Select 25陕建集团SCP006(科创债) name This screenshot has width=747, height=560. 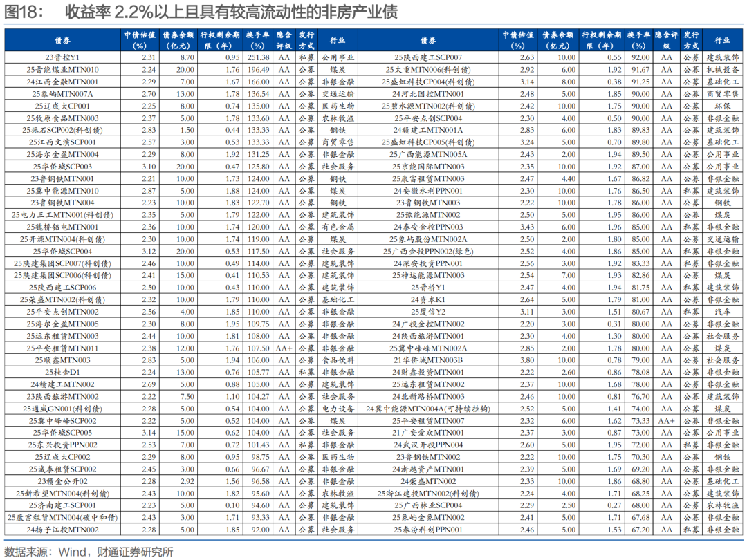[62, 275]
